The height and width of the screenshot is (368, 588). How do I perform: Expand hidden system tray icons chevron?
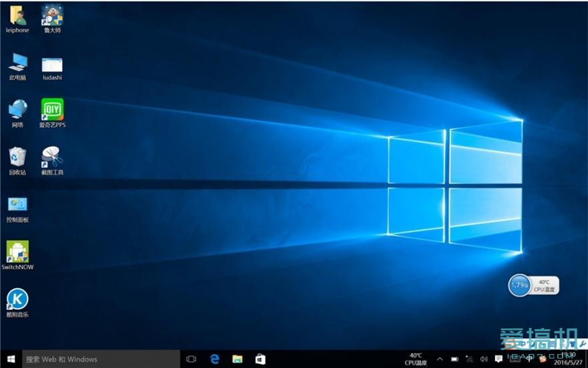point(440,359)
